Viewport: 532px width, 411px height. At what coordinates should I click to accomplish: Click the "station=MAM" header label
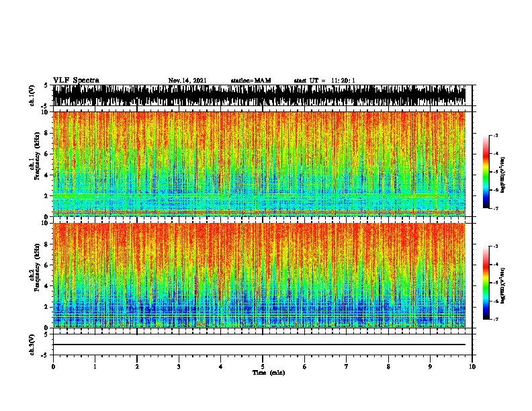251,81
